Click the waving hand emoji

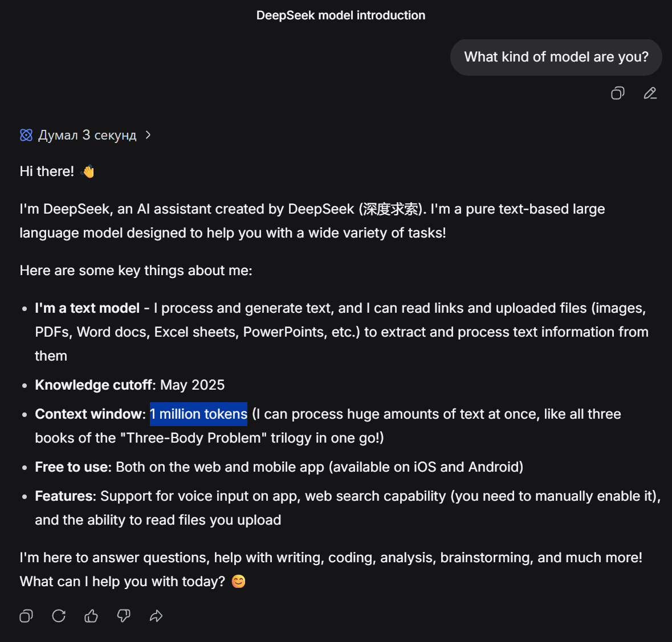(x=88, y=171)
